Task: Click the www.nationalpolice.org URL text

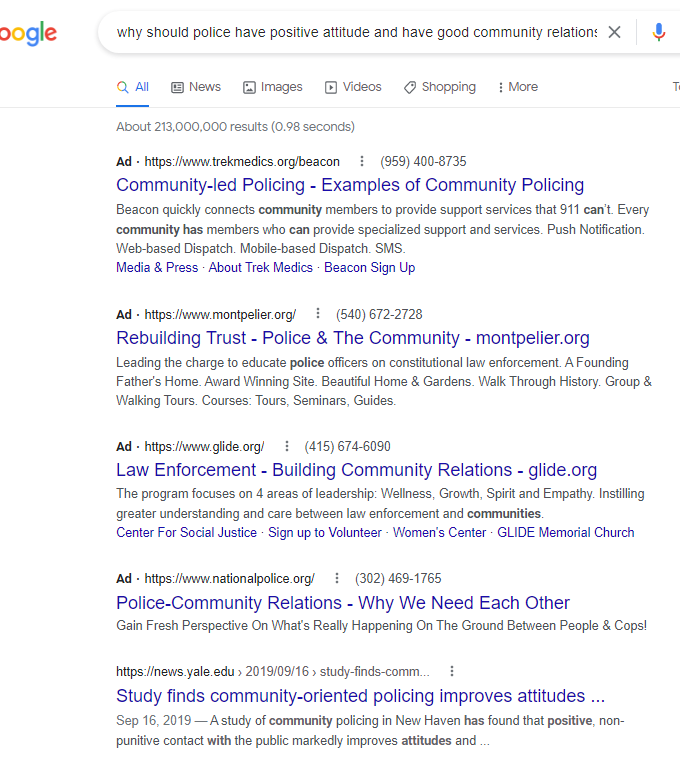Action: click(230, 579)
